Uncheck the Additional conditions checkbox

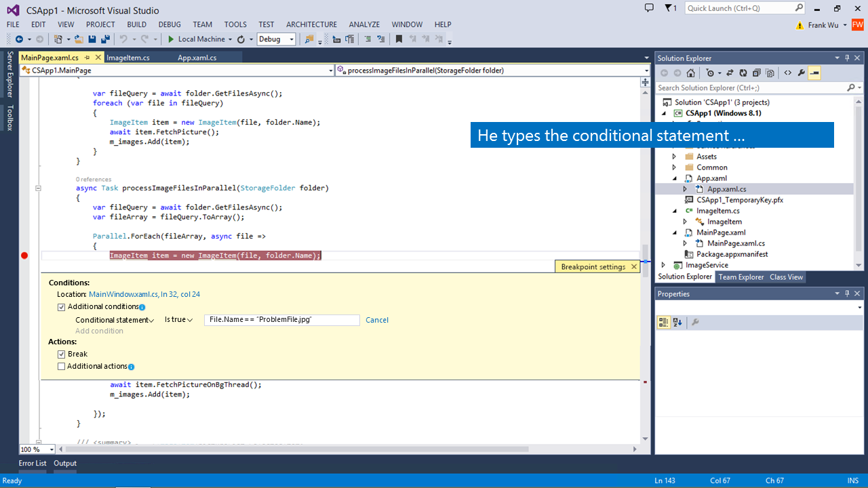[62, 307]
